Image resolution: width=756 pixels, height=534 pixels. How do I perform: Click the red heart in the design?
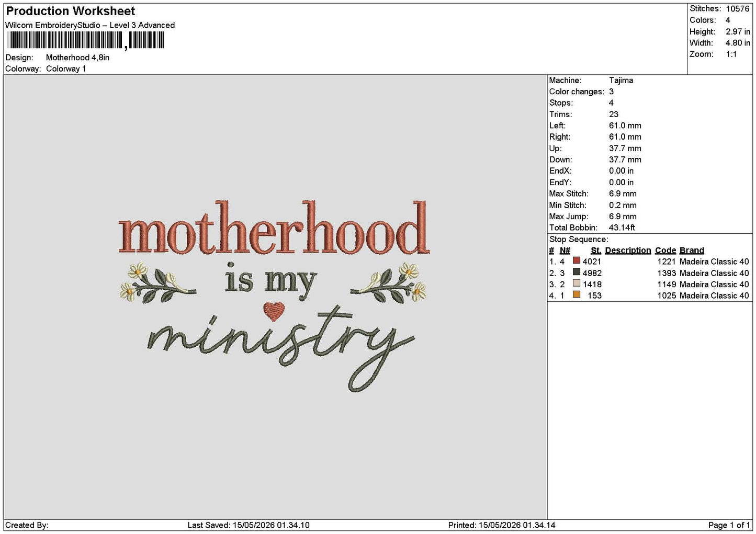coord(273,311)
